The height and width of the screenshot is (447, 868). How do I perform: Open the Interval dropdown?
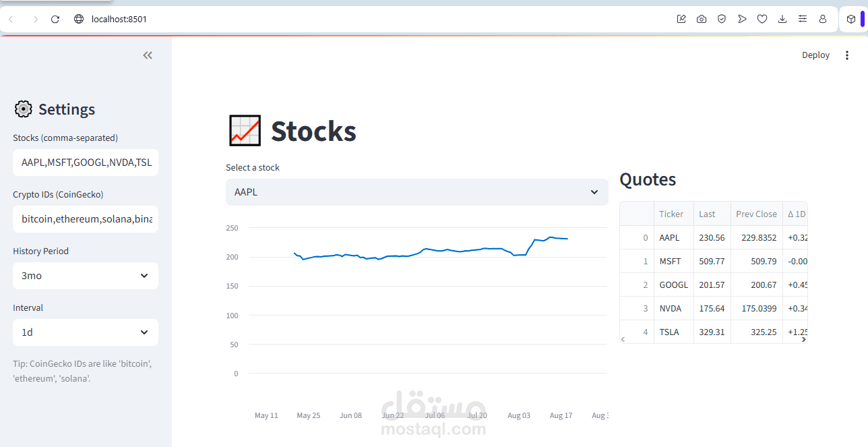(x=86, y=332)
